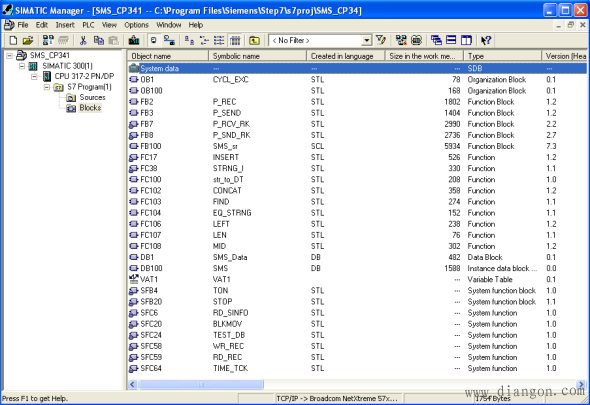Screen dimensions: 590x405
Task: Click the Download to PLC icon
Action: 134,40
